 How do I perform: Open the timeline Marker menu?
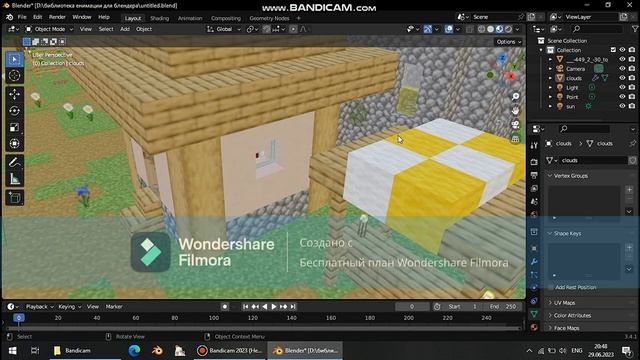(114, 307)
